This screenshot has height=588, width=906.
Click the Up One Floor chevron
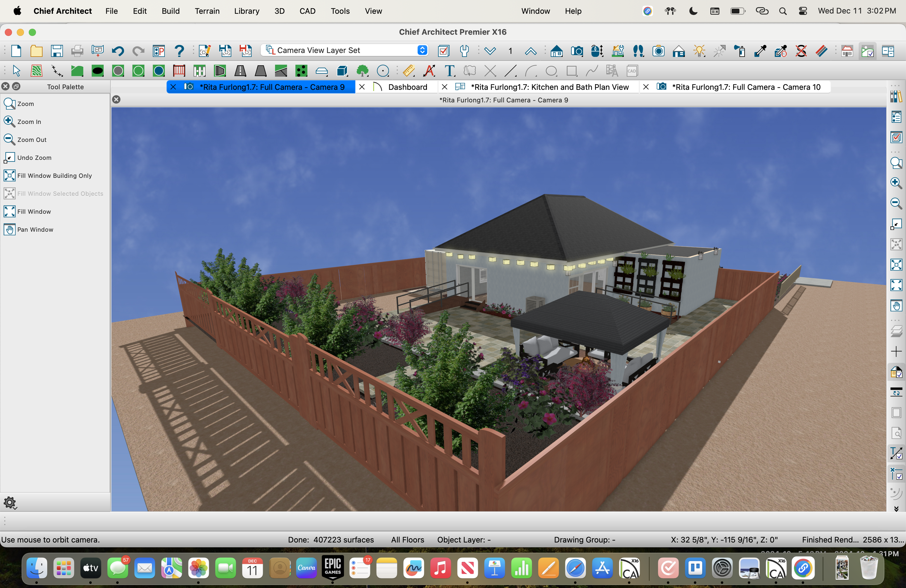tap(531, 51)
